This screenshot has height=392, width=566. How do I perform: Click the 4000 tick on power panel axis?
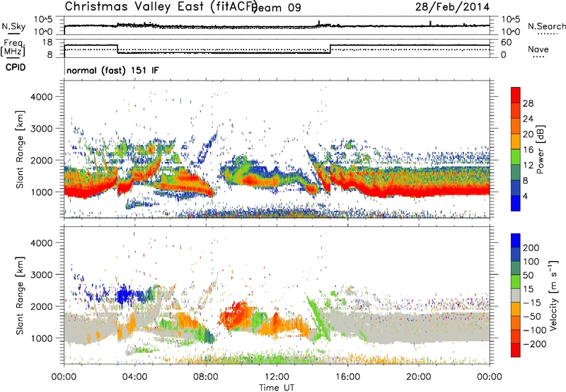click(41, 97)
